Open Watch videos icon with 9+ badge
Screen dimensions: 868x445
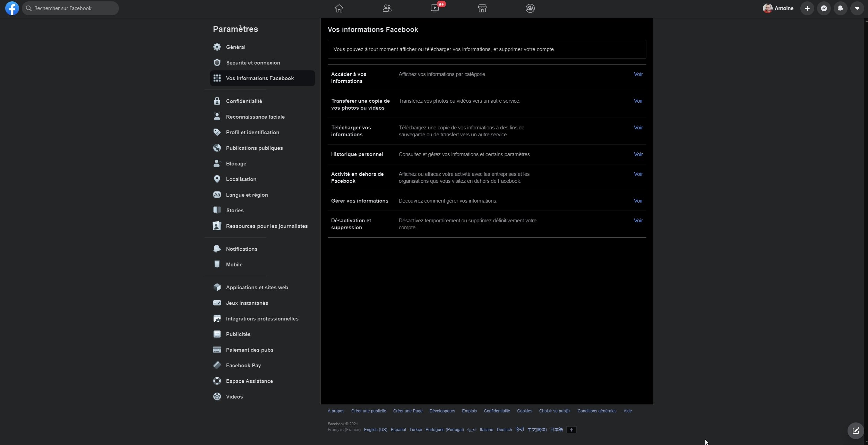point(435,8)
